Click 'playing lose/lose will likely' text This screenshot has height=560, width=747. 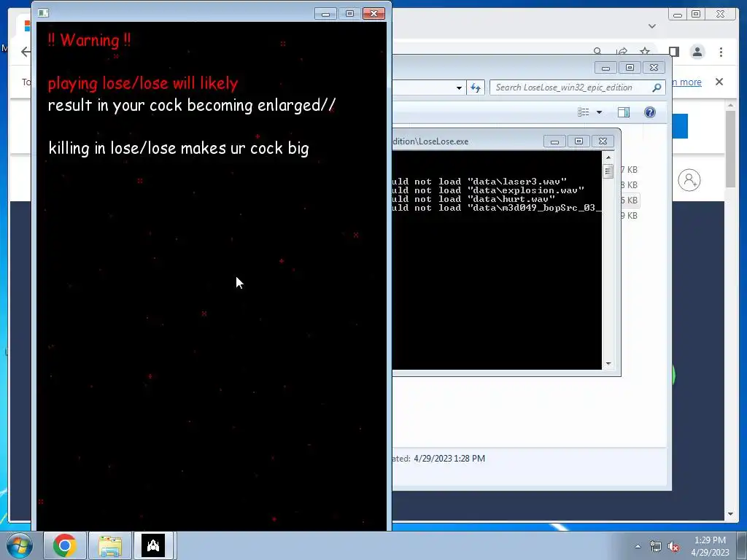(143, 83)
